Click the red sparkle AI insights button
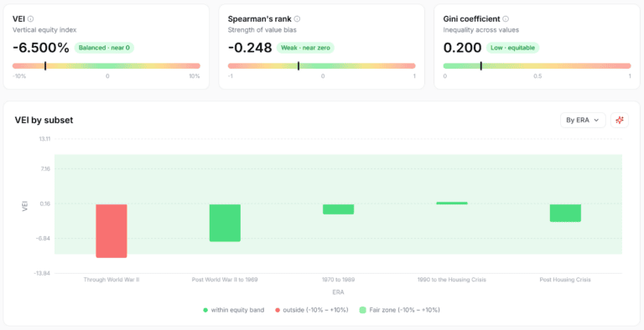The image size is (644, 330). pos(620,121)
